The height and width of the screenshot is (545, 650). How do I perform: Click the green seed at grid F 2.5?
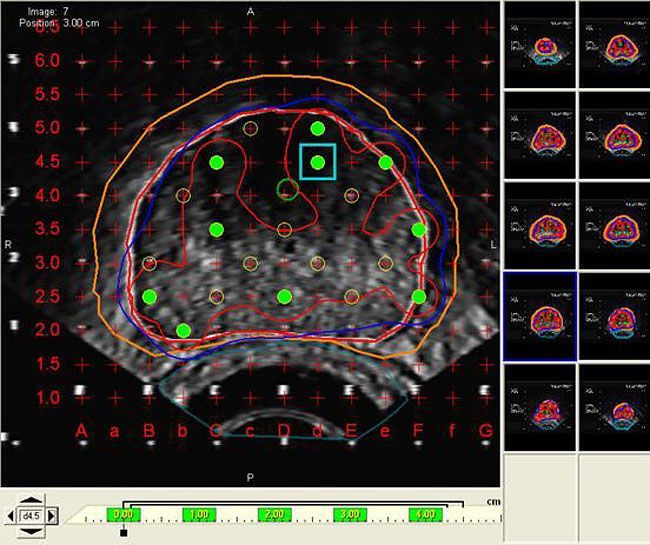click(x=419, y=296)
